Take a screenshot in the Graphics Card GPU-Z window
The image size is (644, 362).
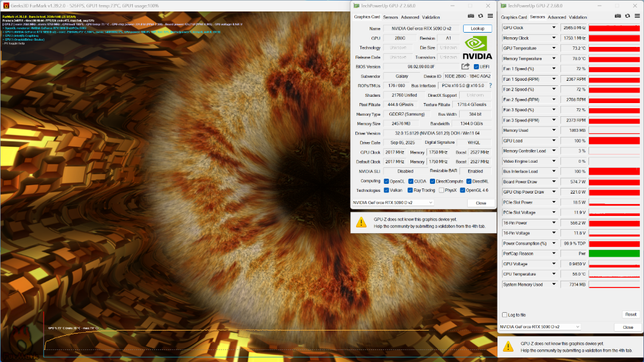pyautogui.click(x=471, y=16)
